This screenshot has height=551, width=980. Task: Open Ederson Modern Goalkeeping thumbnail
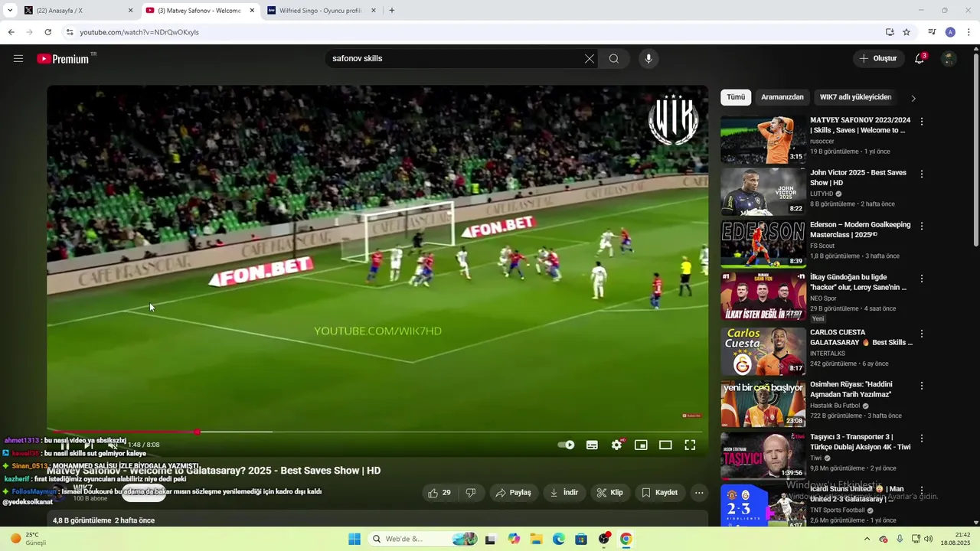[763, 244]
